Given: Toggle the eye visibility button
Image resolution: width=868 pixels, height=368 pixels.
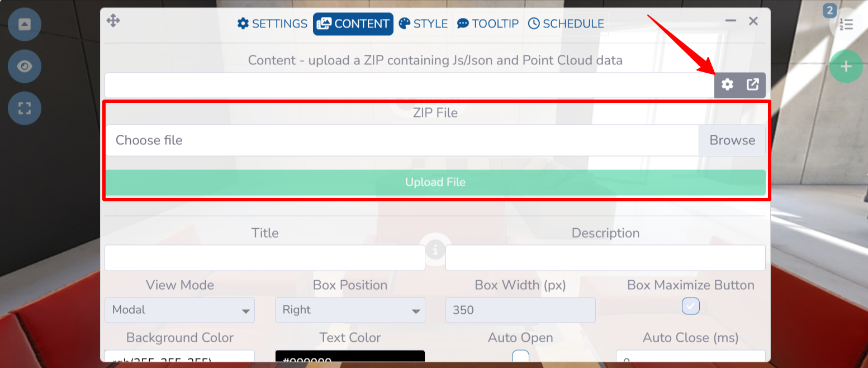Looking at the screenshot, I should 25,67.
